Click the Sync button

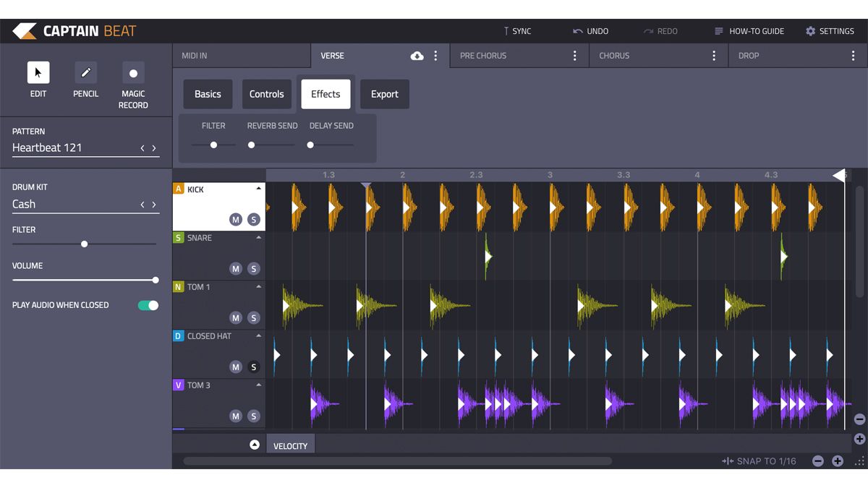[517, 31]
